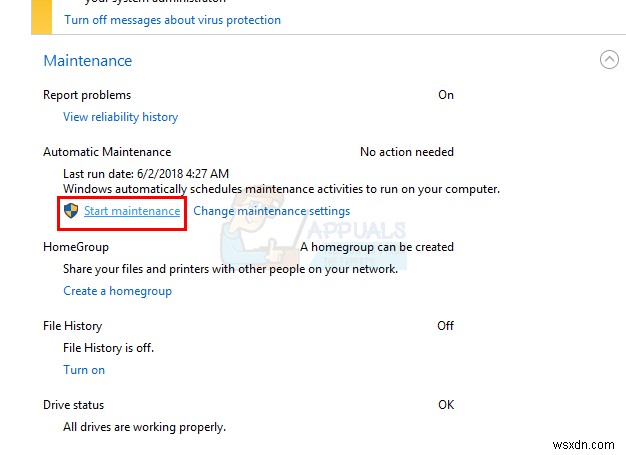Open Change maintenance settings
This screenshot has width=626, height=455.
271,211
